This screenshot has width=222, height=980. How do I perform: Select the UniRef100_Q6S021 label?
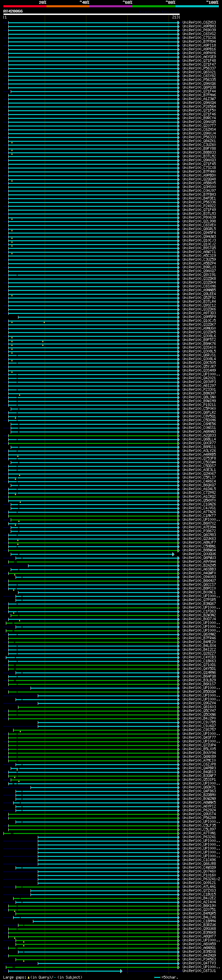pos(199,72)
